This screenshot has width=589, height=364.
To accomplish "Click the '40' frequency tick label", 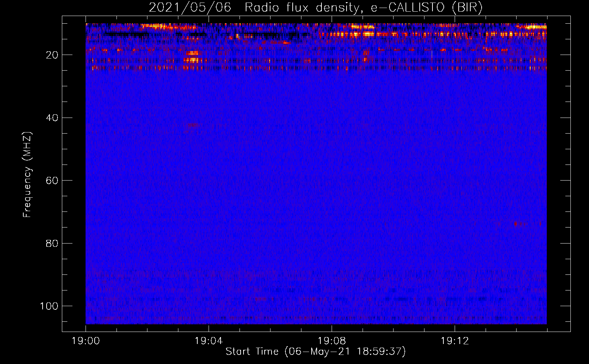I will (52, 118).
